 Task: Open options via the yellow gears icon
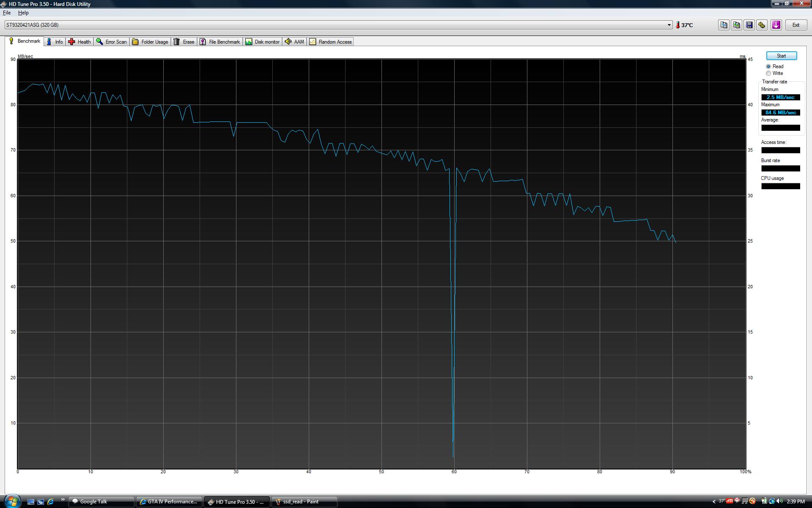762,25
